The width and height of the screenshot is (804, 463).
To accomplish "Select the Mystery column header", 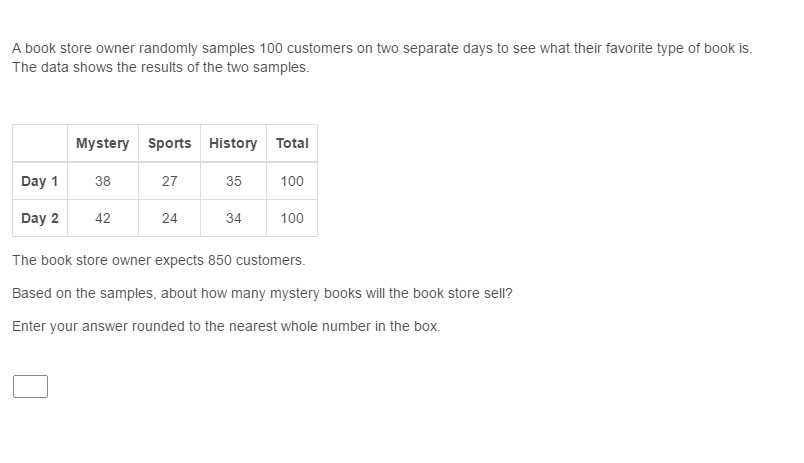I will pos(102,143).
